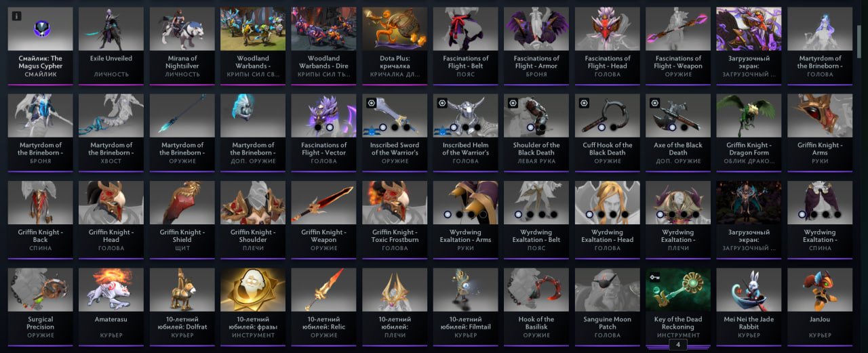The image size is (868, 353).
Task: Open the Amaterasu courier item
Action: pyautogui.click(x=111, y=306)
